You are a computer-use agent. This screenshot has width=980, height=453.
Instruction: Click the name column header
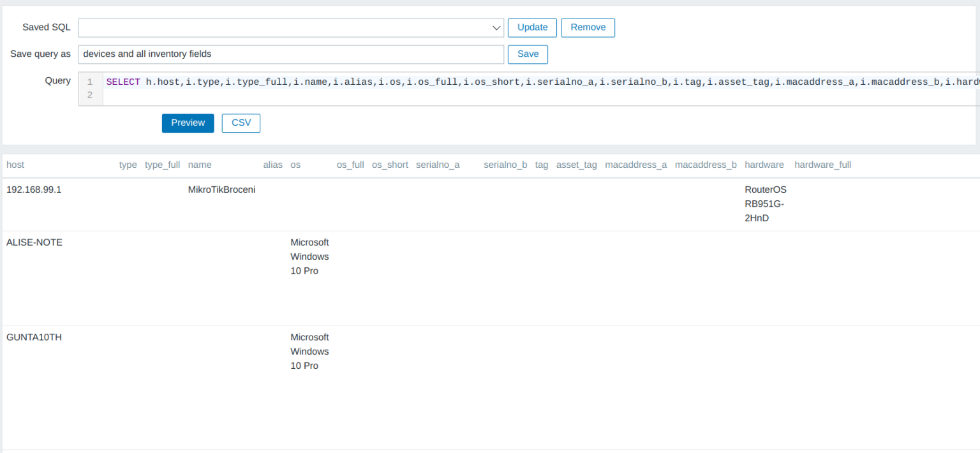[200, 165]
